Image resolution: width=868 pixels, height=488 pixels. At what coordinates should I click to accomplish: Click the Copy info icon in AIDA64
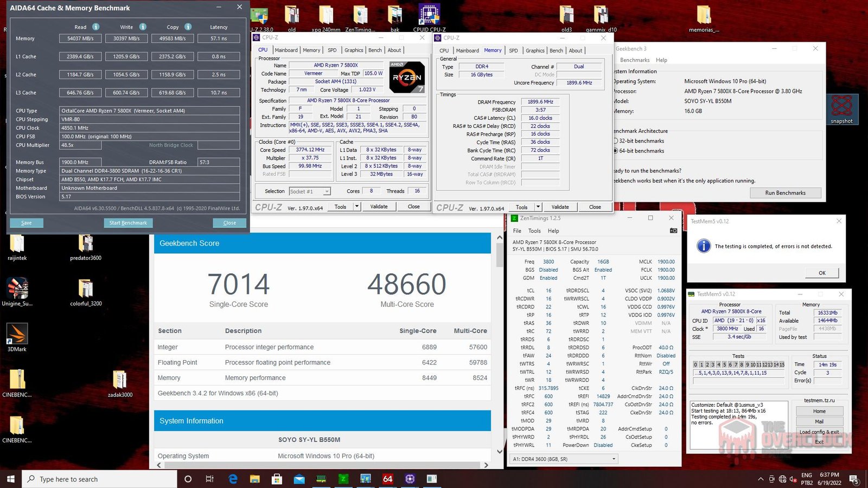click(x=188, y=27)
